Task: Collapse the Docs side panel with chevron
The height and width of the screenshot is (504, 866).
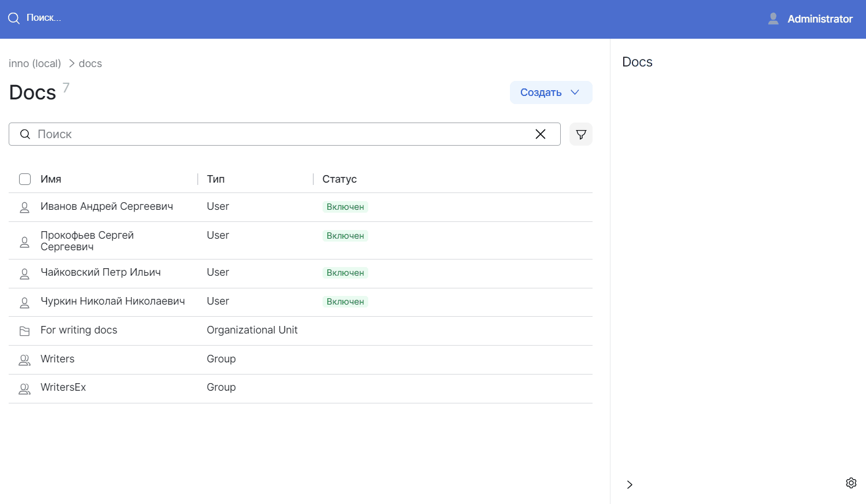Action: click(x=630, y=484)
